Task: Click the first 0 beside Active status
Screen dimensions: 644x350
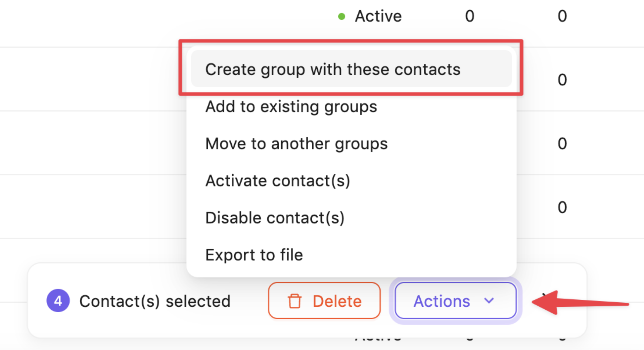Action: (x=470, y=16)
